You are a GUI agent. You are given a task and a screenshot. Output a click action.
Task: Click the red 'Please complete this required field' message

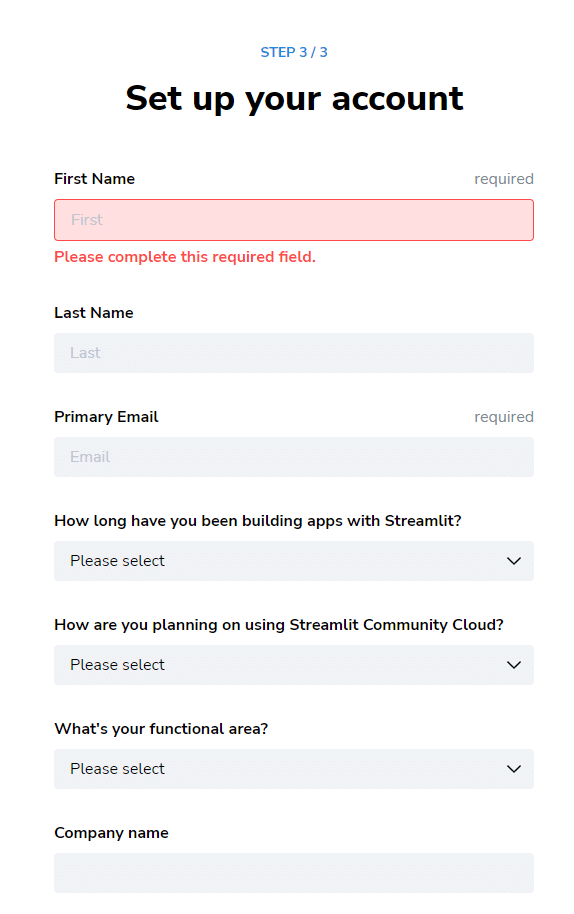click(185, 256)
